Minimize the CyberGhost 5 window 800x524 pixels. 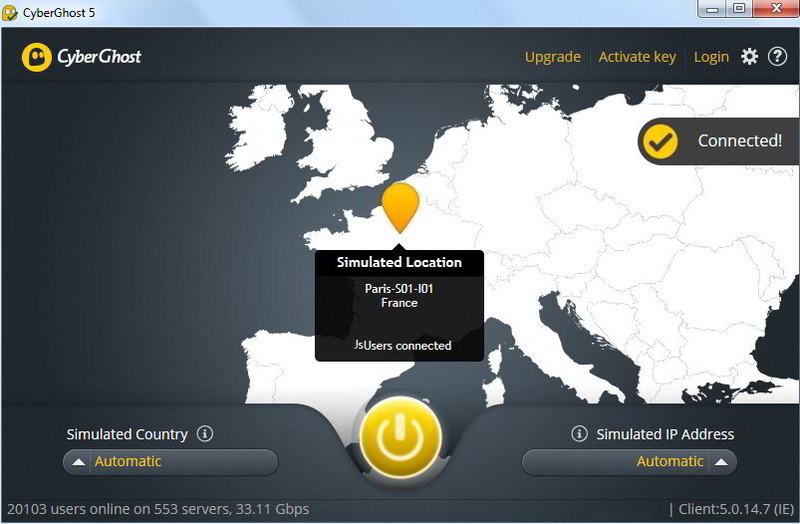coord(712,9)
